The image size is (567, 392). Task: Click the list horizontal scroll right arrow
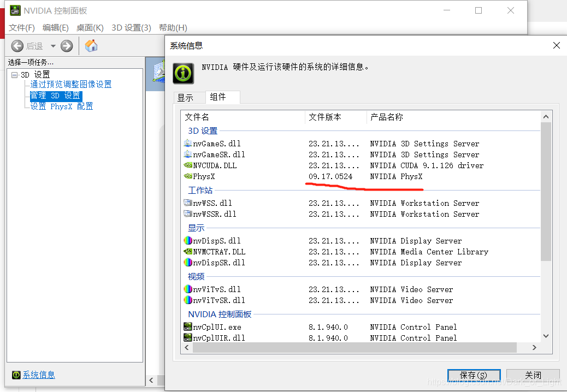(534, 348)
